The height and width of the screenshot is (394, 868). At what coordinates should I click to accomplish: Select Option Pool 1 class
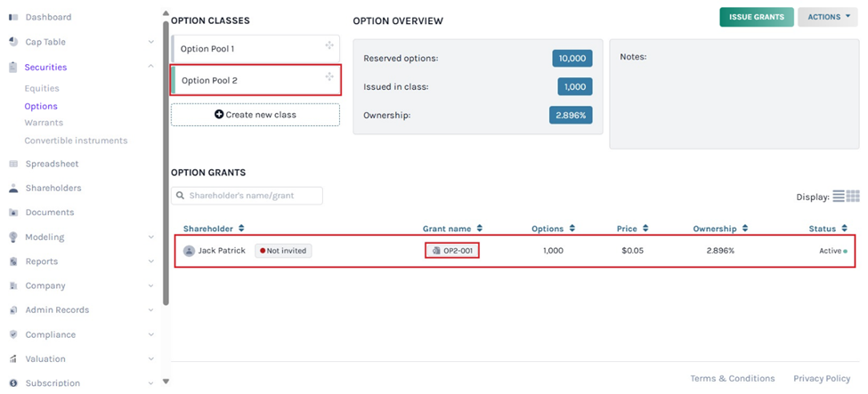coord(249,48)
